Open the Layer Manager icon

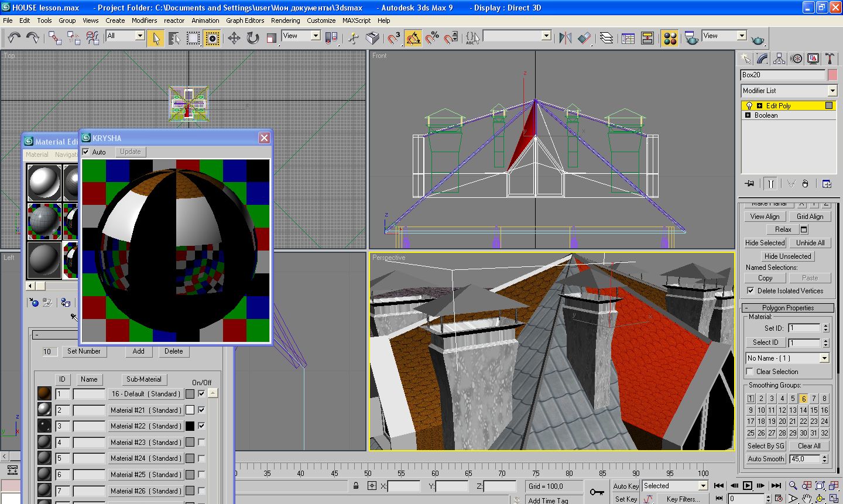606,38
